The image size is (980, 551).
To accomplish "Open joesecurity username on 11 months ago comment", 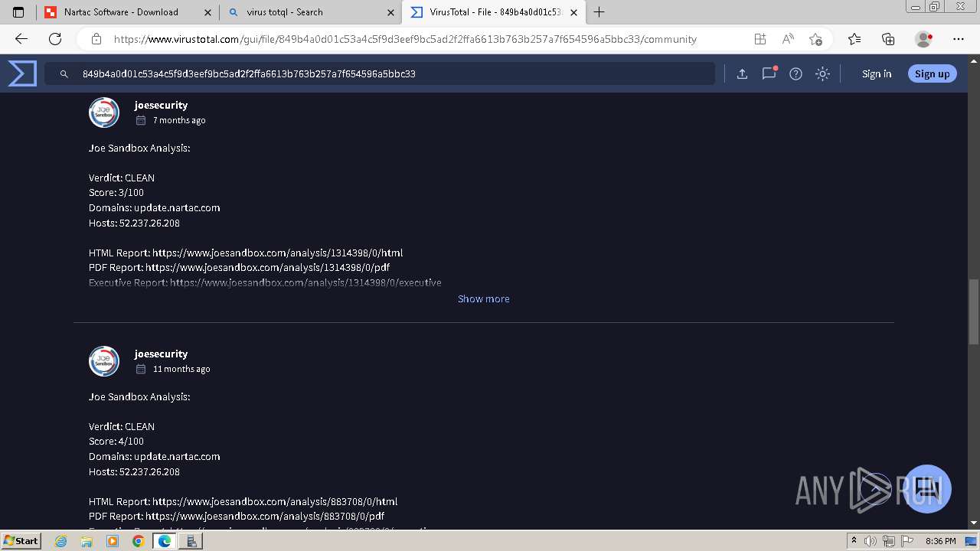I will pyautogui.click(x=161, y=354).
